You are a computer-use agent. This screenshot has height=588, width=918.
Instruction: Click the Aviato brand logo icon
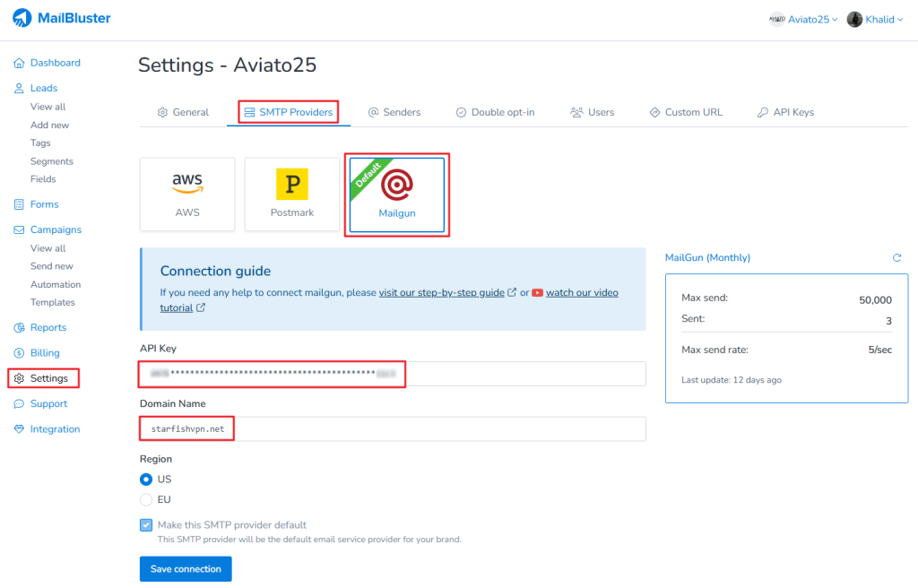[x=777, y=20]
